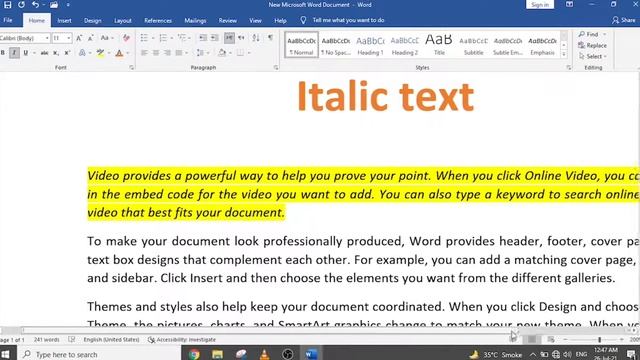Click Numbering list icon
This screenshot has height=360, width=640.
point(163,38)
